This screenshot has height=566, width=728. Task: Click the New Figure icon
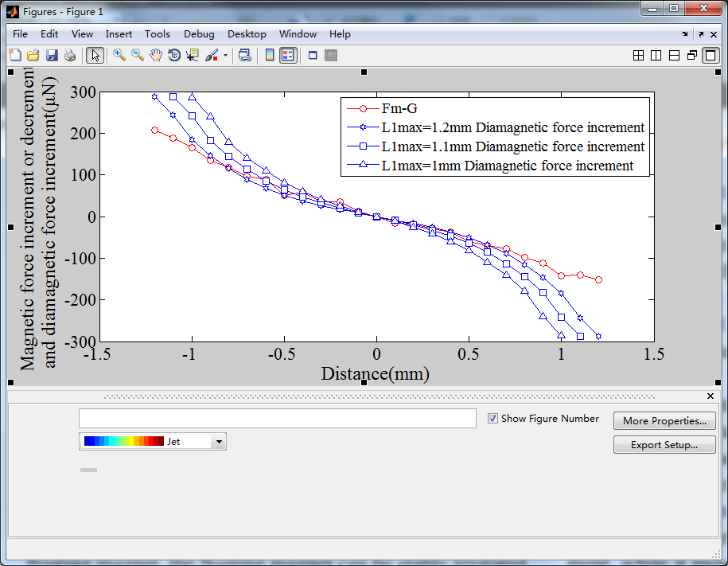coord(15,55)
